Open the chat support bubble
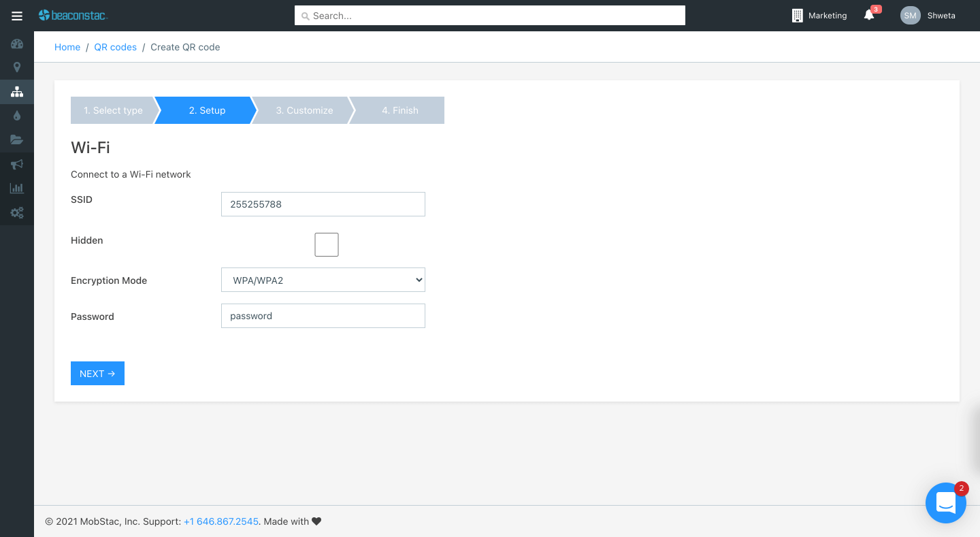This screenshot has width=980, height=537. 945,503
